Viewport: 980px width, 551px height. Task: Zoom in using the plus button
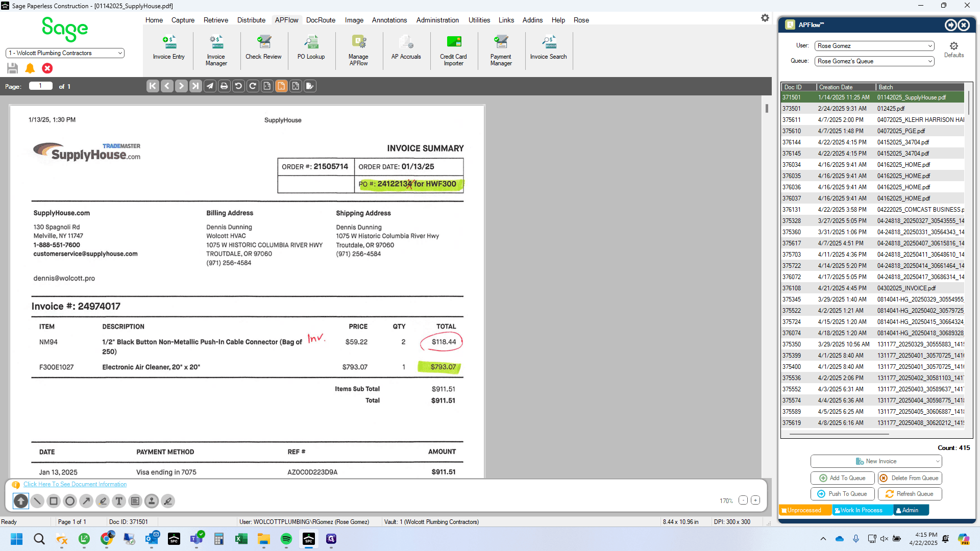click(x=755, y=500)
